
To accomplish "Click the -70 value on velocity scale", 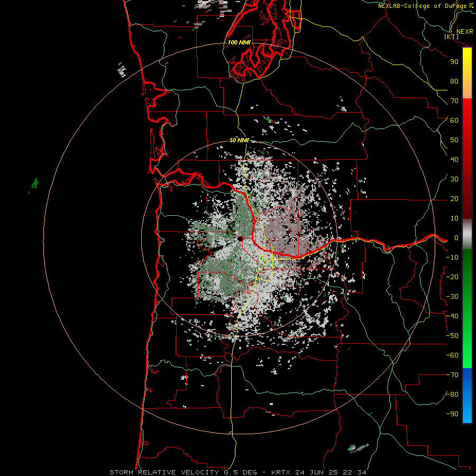I will (x=452, y=375).
